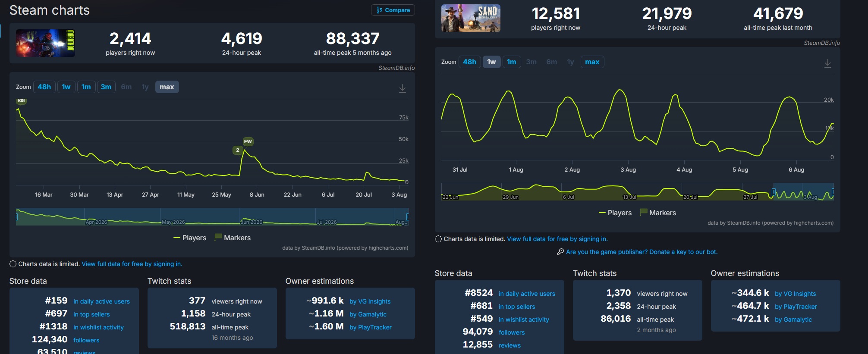Click the Rel release marker on the chart

pyautogui.click(x=21, y=100)
